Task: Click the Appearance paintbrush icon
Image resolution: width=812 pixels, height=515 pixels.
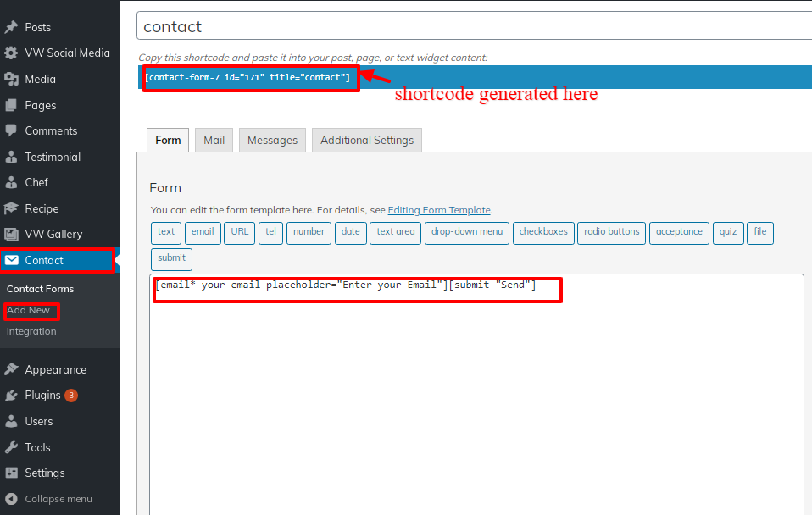Action: [11, 369]
